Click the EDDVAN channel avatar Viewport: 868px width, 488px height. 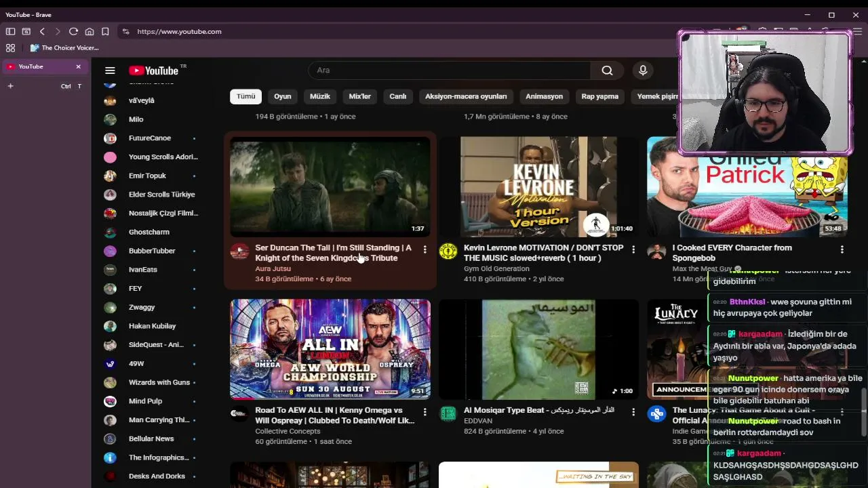(448, 414)
